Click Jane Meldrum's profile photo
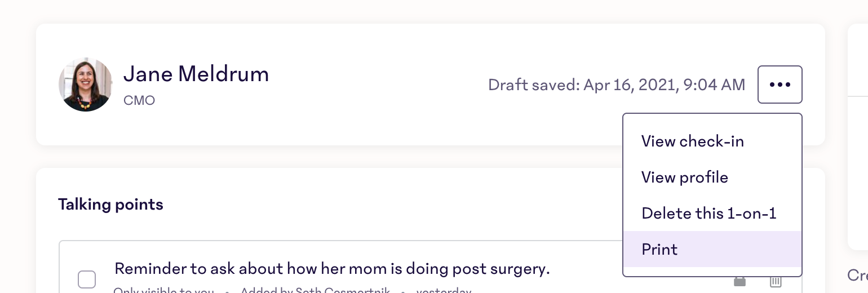This screenshot has width=868, height=293. tap(86, 85)
